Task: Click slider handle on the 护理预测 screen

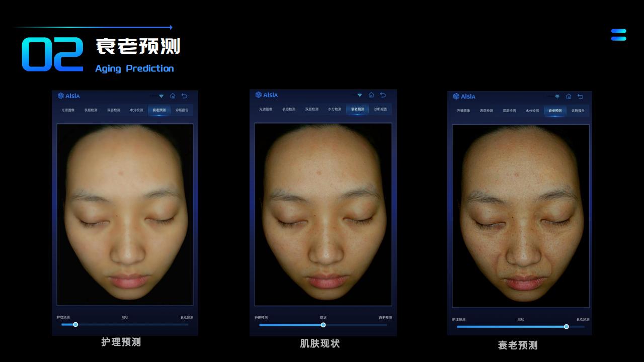Action: [x=75, y=324]
